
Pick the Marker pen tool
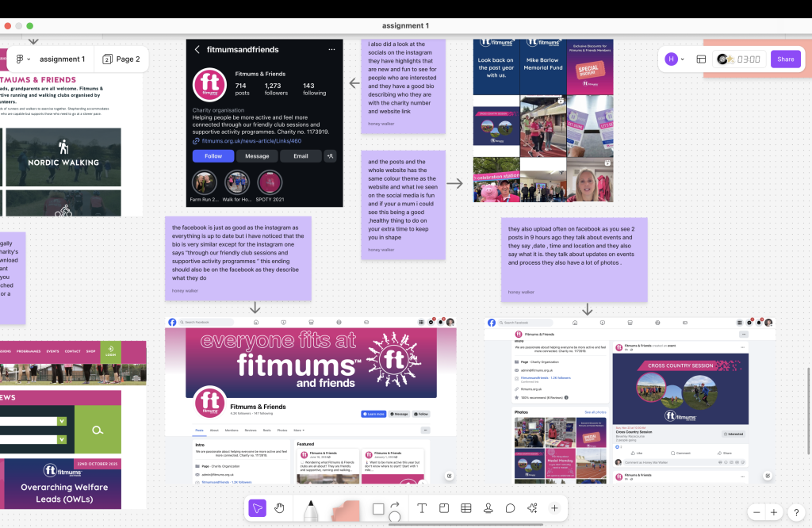pos(310,510)
